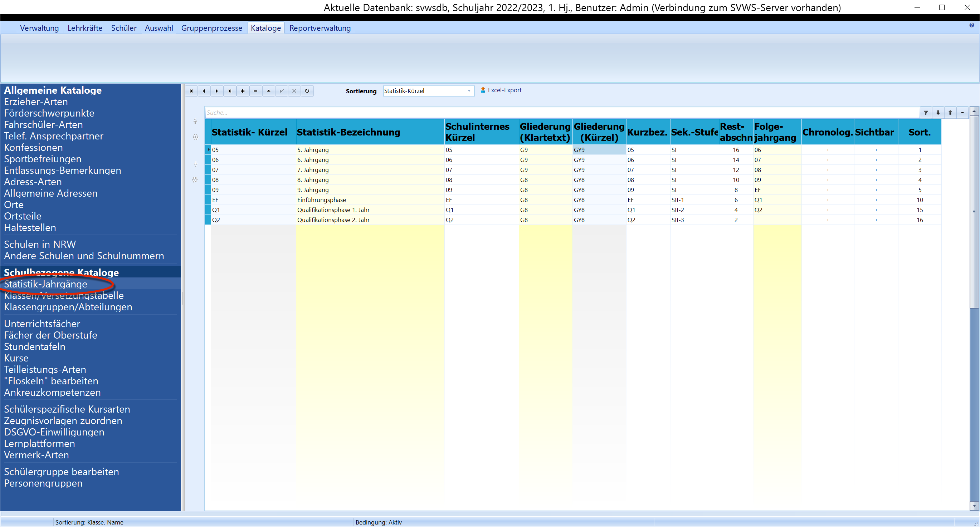Open the Schüler menu
980x527 pixels.
coord(124,28)
